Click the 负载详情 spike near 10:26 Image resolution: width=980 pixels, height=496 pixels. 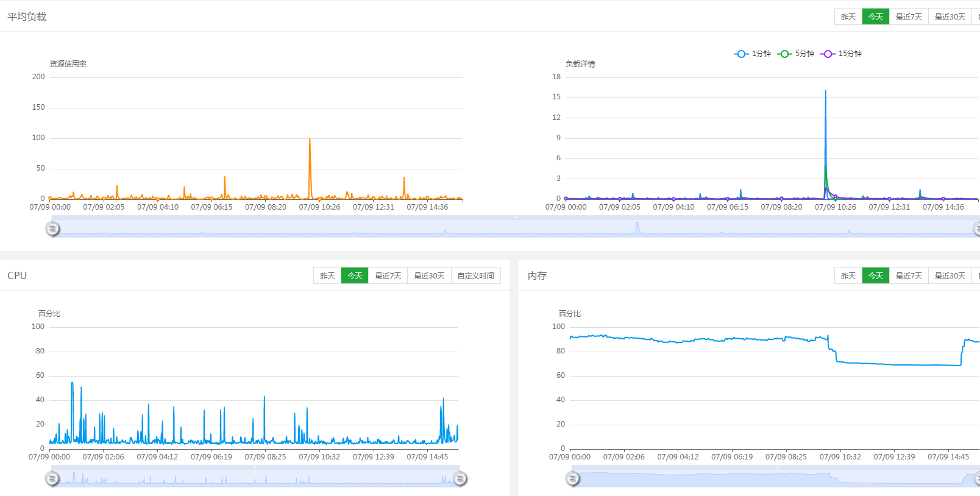[826, 91]
